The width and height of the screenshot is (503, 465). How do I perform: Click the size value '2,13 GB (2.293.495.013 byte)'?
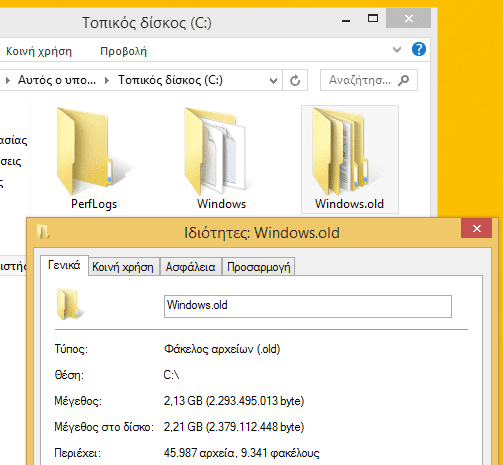coord(234,401)
